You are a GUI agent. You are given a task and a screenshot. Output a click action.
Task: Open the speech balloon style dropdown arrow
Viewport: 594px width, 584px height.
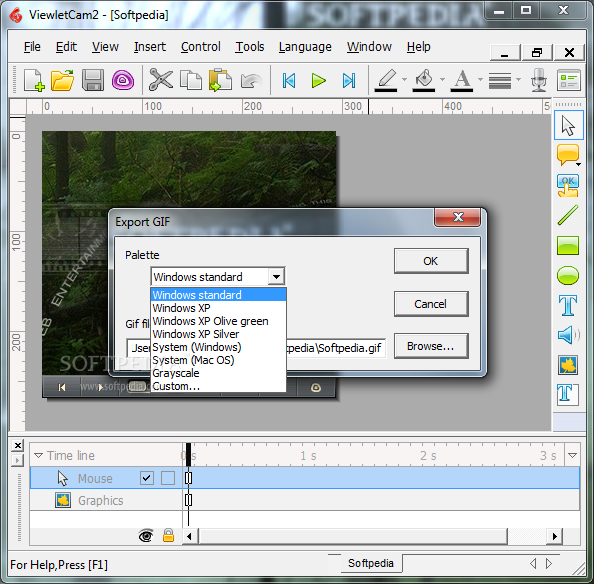(578, 164)
